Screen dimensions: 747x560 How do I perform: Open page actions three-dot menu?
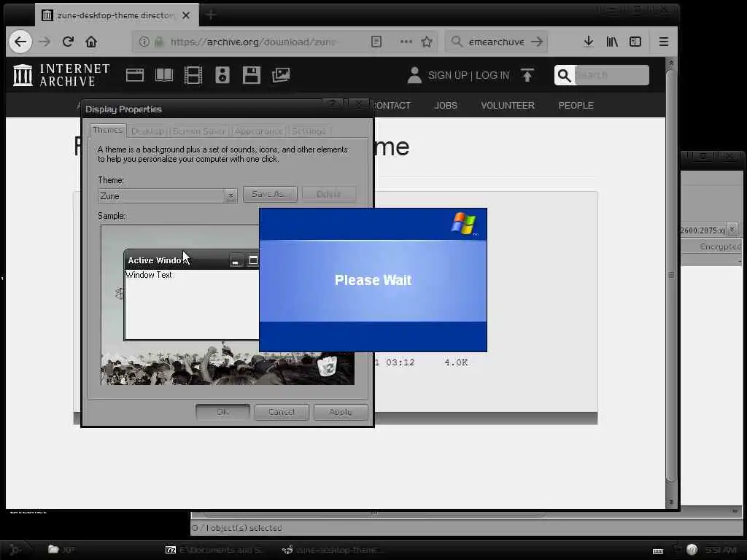(406, 42)
